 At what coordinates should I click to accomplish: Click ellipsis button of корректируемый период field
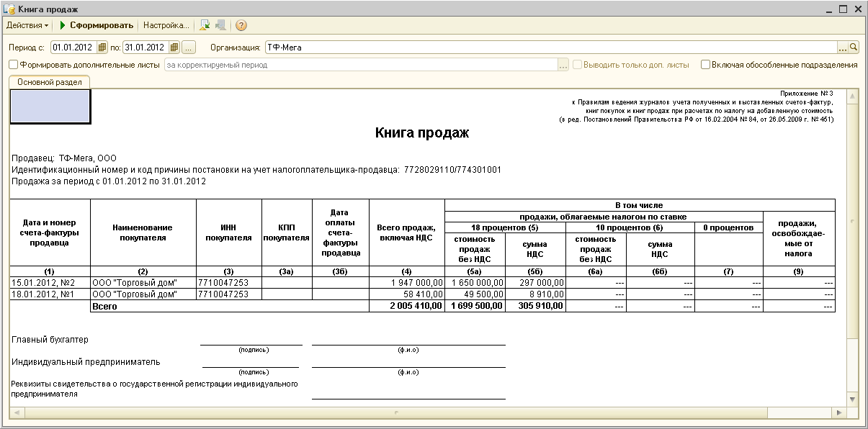tap(563, 65)
